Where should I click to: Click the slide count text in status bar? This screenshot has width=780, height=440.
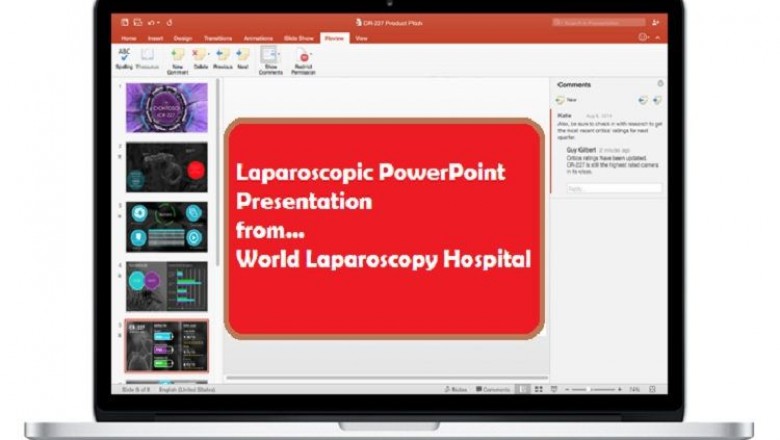tap(135, 389)
